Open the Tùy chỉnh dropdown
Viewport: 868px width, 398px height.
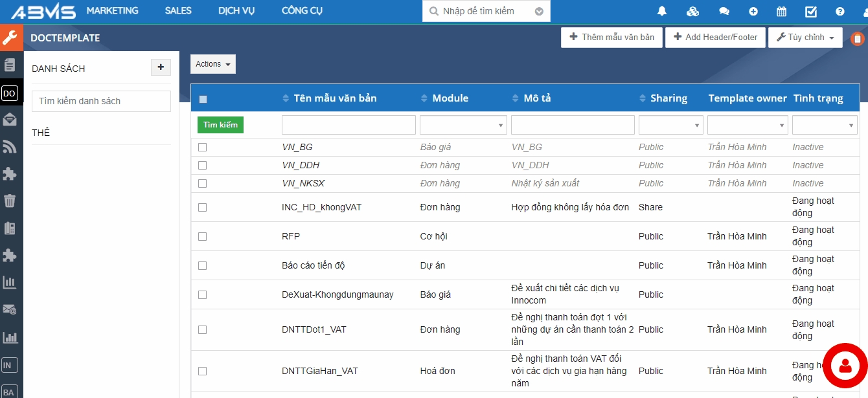[x=805, y=38]
